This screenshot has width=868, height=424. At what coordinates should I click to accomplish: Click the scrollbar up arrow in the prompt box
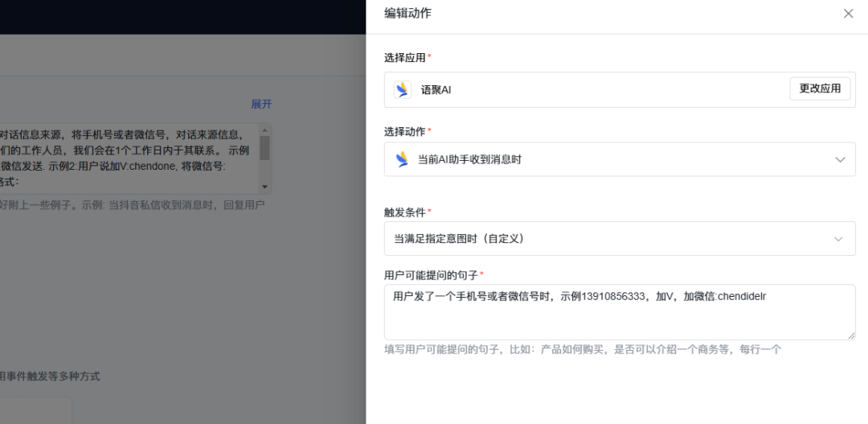pyautogui.click(x=264, y=129)
